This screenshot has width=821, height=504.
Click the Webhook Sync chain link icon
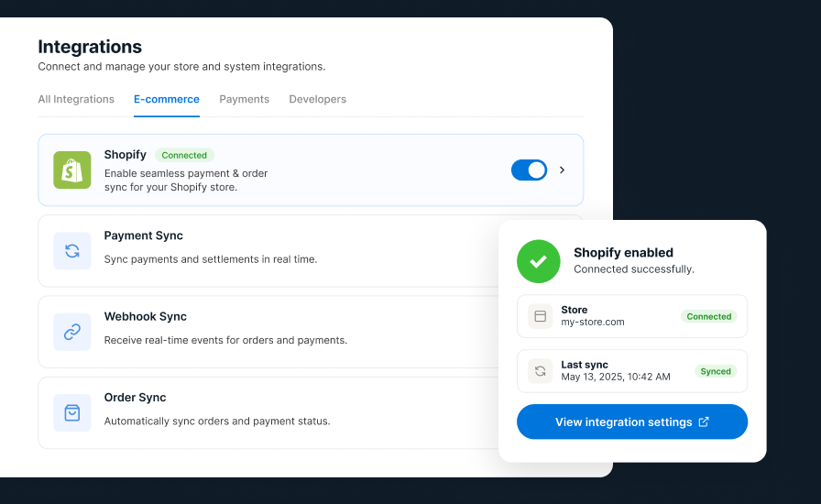[72, 332]
